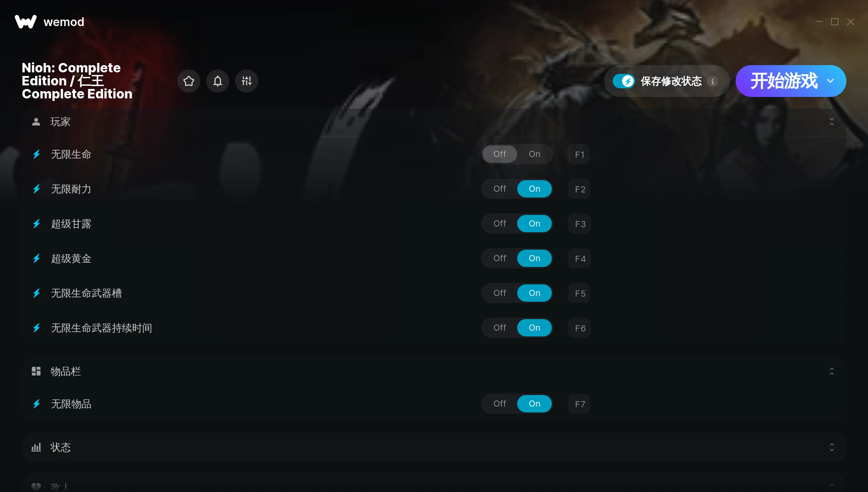Collapse the 物品栏 section
Screen dimensions: 868x492
[832, 371]
